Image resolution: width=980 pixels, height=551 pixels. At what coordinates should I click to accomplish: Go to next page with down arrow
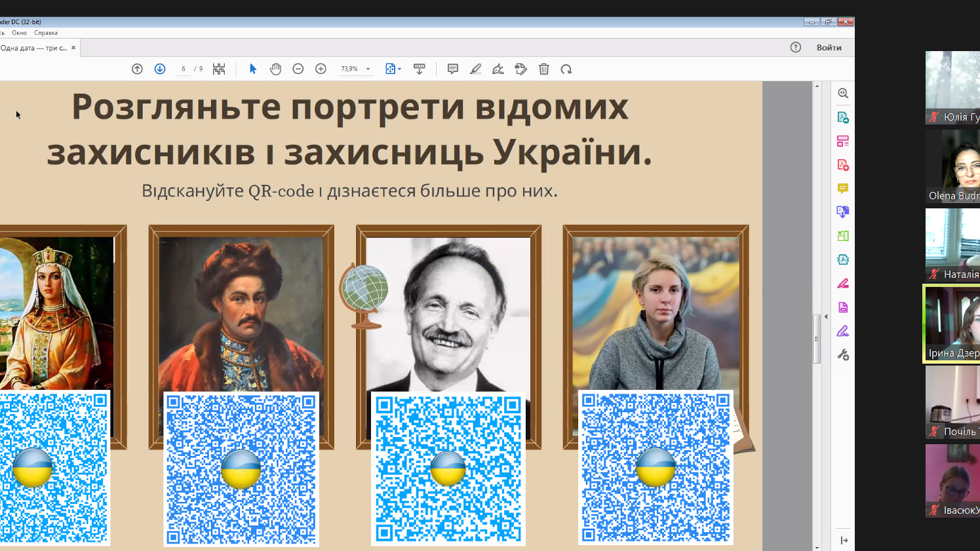tap(160, 69)
